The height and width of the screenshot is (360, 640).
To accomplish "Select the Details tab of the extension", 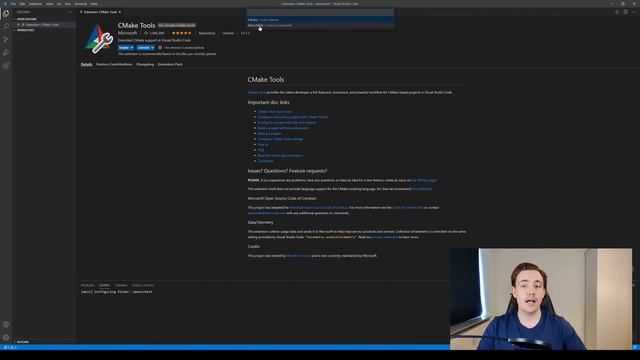I will (86, 64).
